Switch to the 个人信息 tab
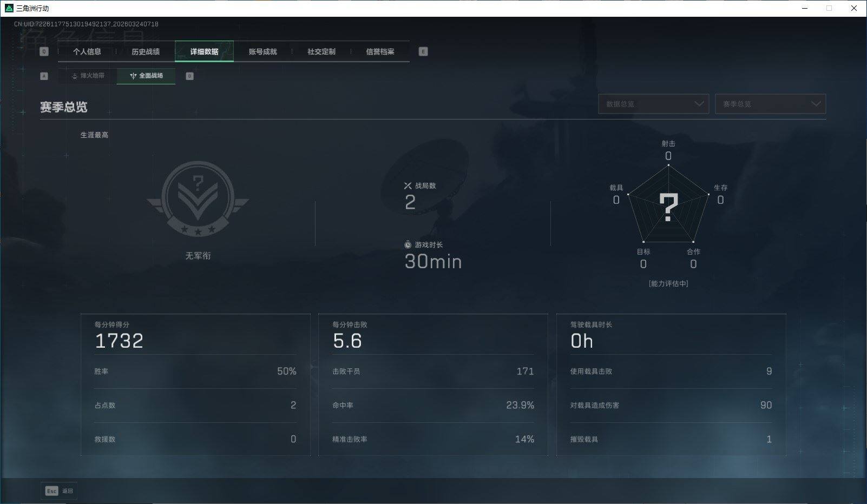The width and height of the screenshot is (867, 504). pos(87,51)
